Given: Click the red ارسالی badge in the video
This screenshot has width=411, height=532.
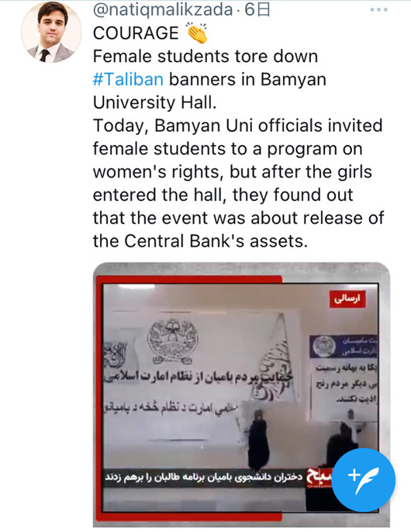Looking at the screenshot, I should 347,299.
